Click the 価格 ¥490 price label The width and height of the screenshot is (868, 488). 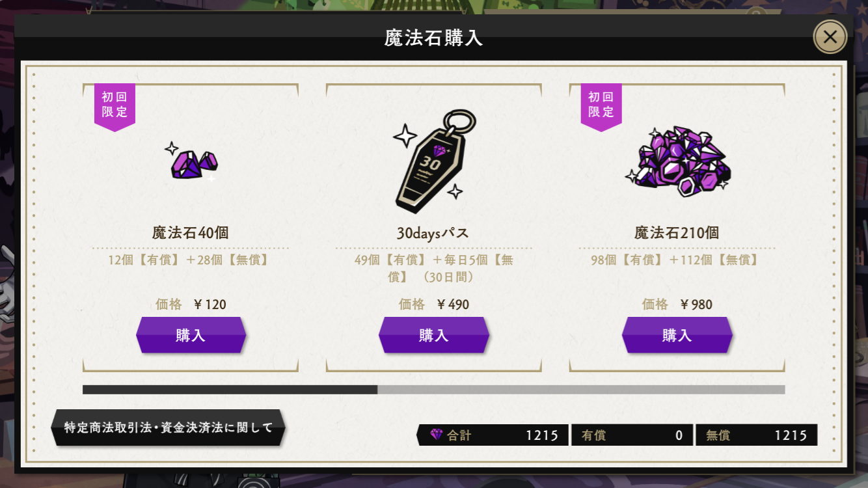[x=434, y=304]
